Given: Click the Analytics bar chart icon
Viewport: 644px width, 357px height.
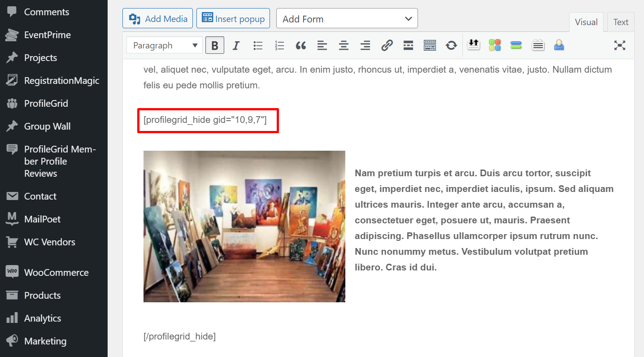Looking at the screenshot, I should click(x=12, y=318).
